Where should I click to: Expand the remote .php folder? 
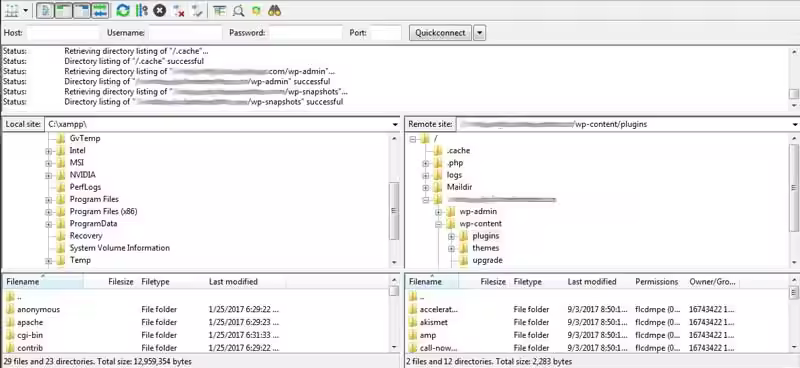pyautogui.click(x=426, y=163)
